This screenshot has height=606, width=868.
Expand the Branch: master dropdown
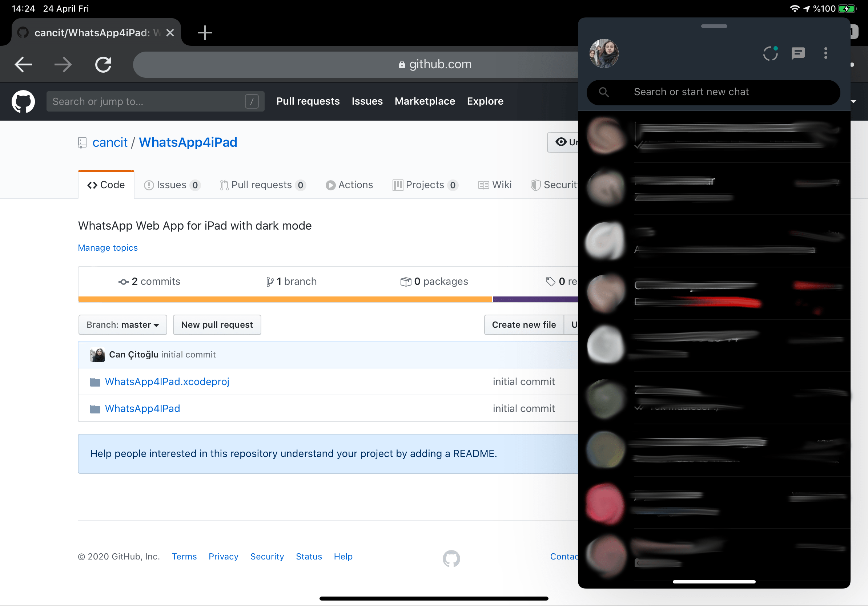[x=122, y=324]
